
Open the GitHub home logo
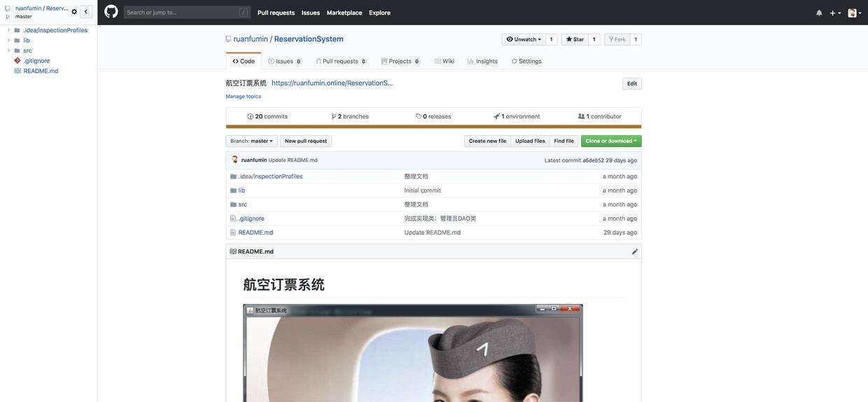pos(111,12)
